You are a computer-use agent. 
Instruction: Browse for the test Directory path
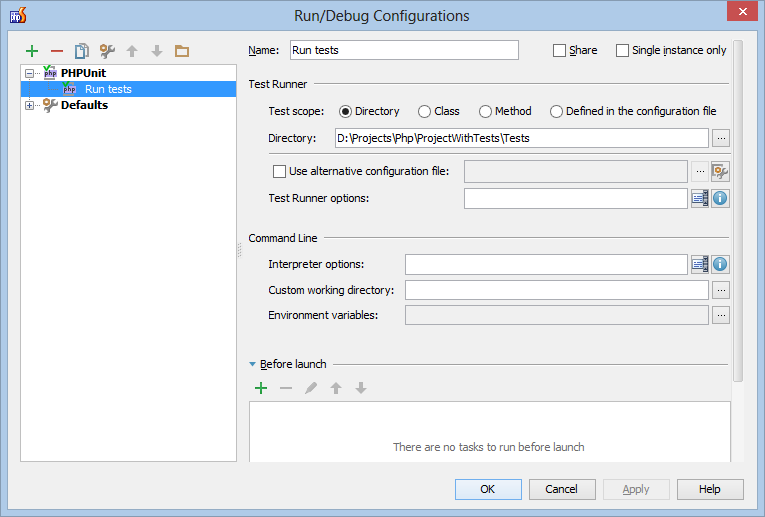(x=721, y=138)
